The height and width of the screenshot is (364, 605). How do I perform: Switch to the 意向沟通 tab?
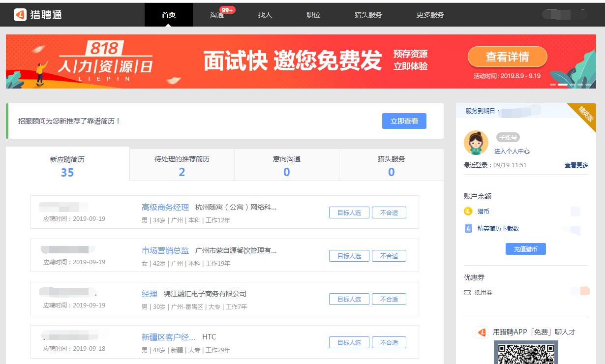pos(287,165)
